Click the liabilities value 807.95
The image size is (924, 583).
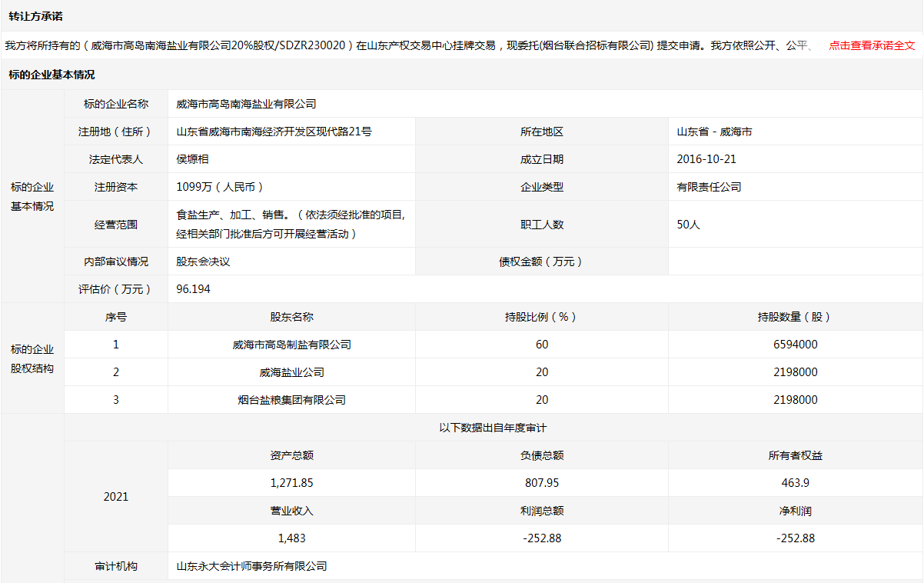pos(542,483)
